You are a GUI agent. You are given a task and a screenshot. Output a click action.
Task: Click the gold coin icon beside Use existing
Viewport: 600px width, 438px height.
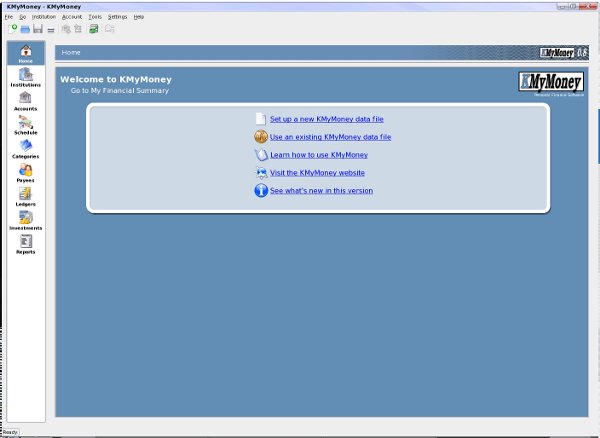click(x=261, y=137)
